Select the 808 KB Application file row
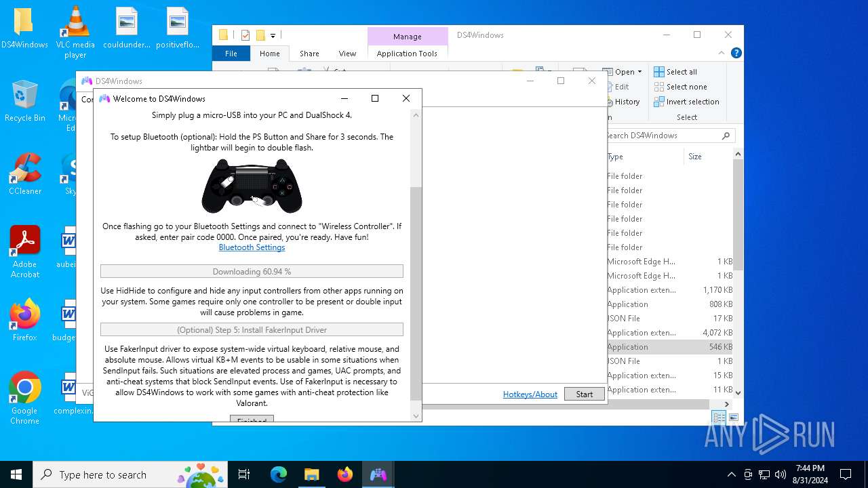The width and height of the screenshot is (868, 488). (x=670, y=304)
